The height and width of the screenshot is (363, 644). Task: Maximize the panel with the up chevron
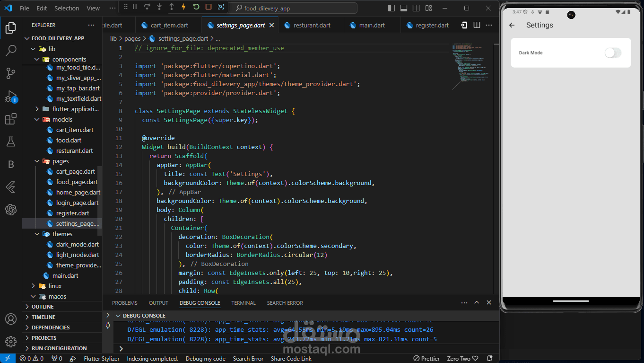pos(477,303)
